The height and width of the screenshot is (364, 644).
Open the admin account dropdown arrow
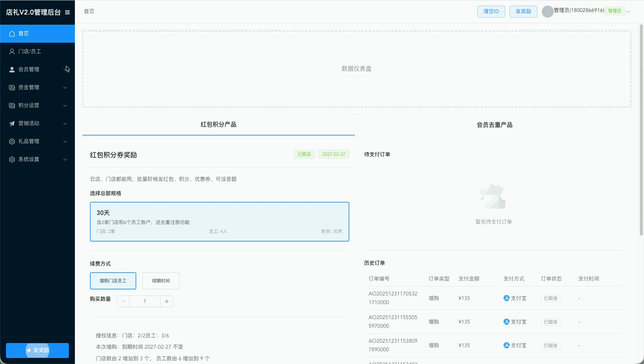tap(628, 12)
